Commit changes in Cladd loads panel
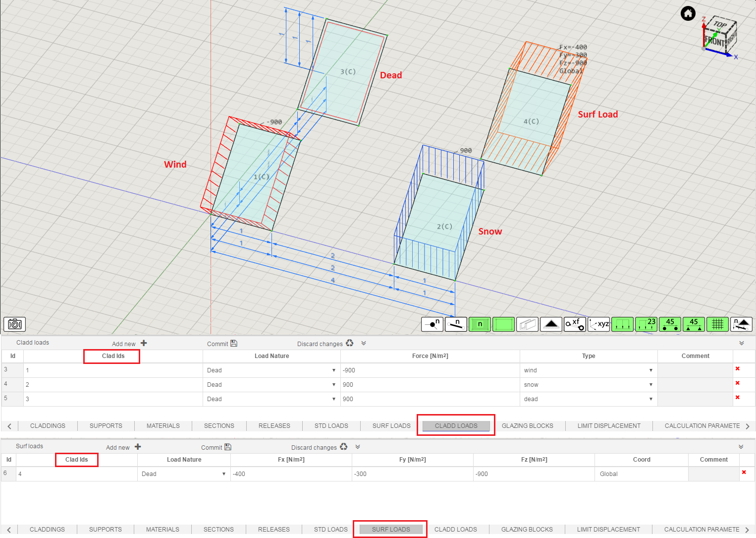756x538 pixels. (221, 343)
